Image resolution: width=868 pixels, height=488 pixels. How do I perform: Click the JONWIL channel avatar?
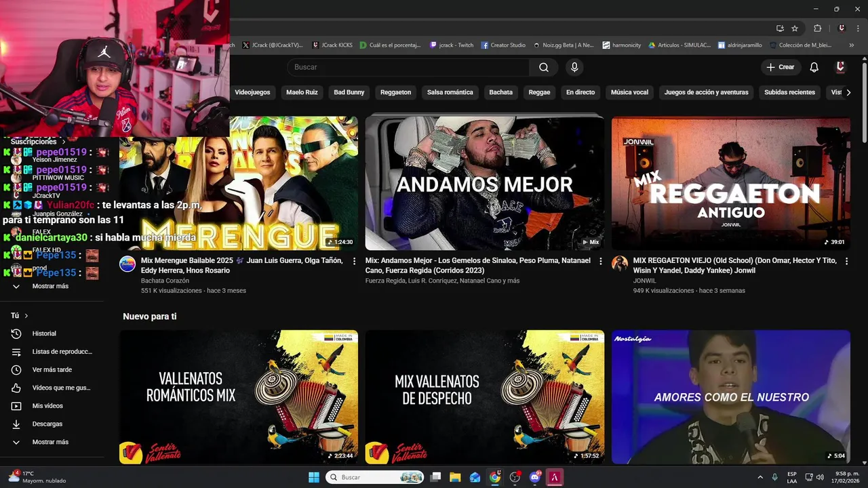pyautogui.click(x=620, y=264)
